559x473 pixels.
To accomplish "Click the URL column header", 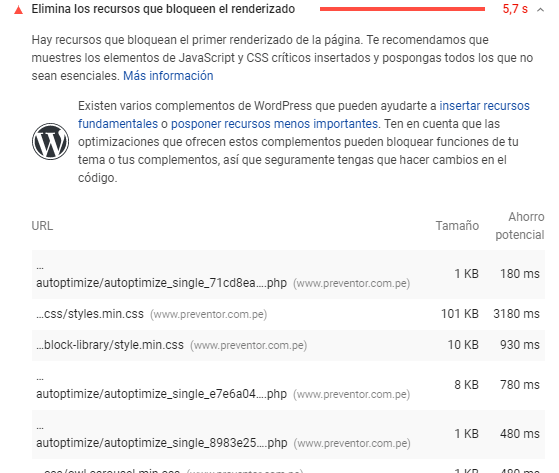I will click(42, 226).
